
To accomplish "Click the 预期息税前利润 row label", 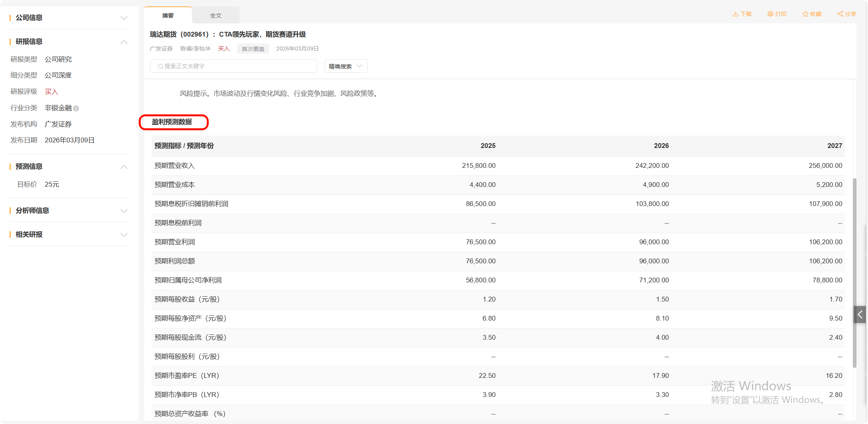I will click(x=178, y=223).
